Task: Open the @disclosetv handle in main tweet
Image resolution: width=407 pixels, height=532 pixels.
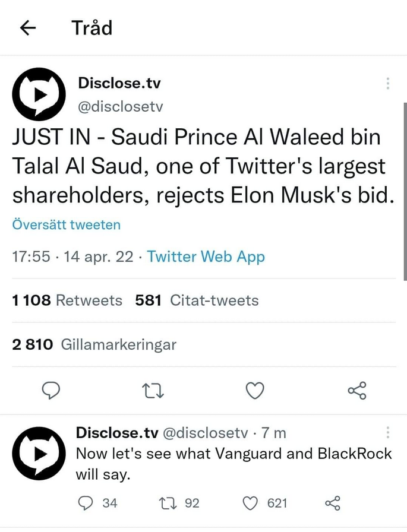Action: point(120,106)
